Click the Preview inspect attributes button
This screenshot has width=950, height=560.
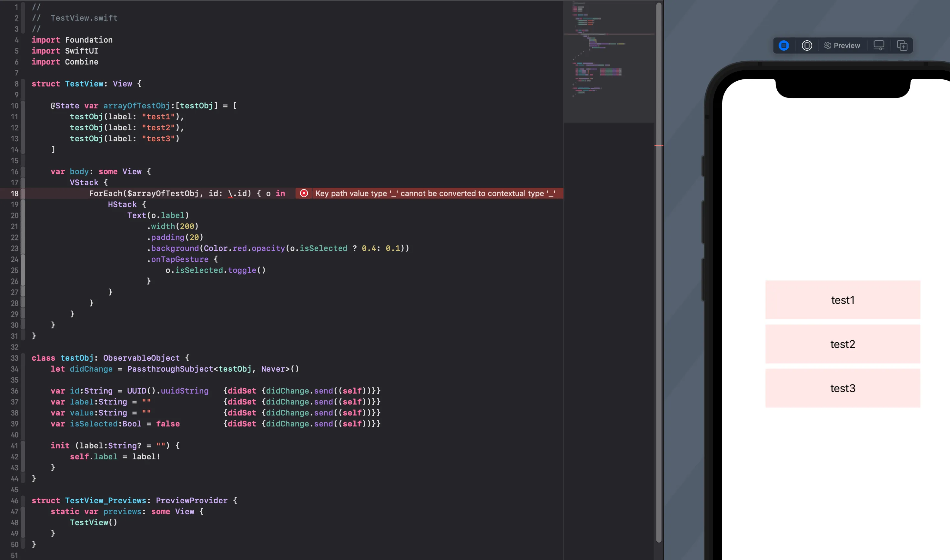point(842,46)
